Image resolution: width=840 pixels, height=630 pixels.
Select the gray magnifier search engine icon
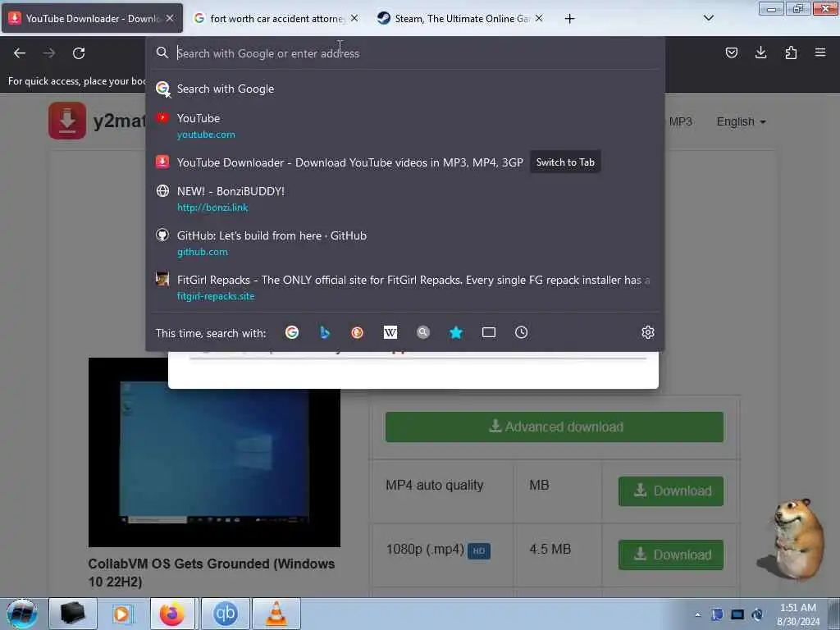(x=423, y=333)
